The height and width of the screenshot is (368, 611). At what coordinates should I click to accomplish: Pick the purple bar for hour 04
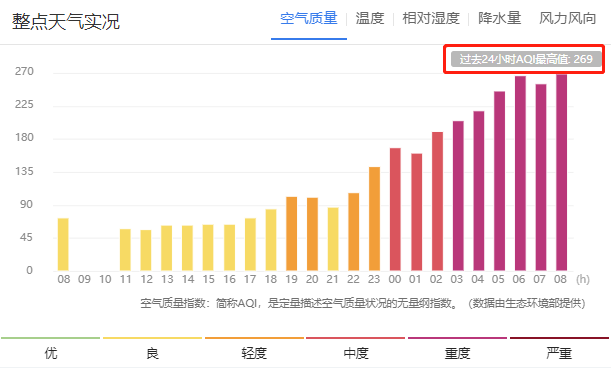(x=479, y=191)
